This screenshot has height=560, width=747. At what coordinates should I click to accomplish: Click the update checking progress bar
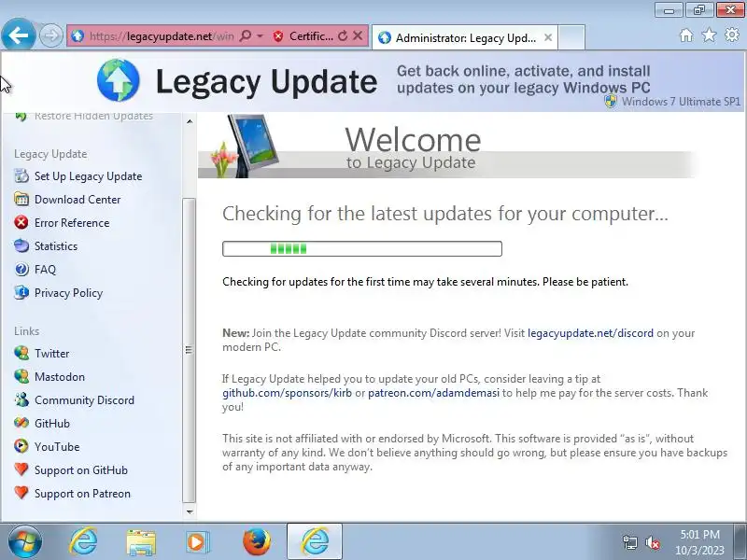click(362, 248)
